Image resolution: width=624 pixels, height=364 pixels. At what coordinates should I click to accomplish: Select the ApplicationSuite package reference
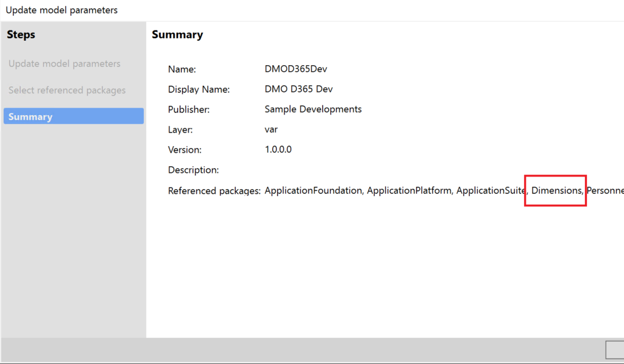click(490, 190)
